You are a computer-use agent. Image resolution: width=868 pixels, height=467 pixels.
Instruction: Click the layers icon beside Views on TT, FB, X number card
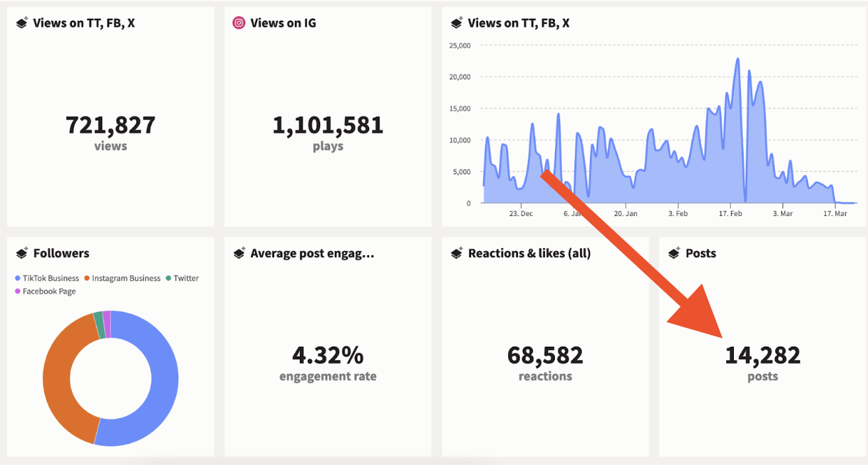click(22, 23)
